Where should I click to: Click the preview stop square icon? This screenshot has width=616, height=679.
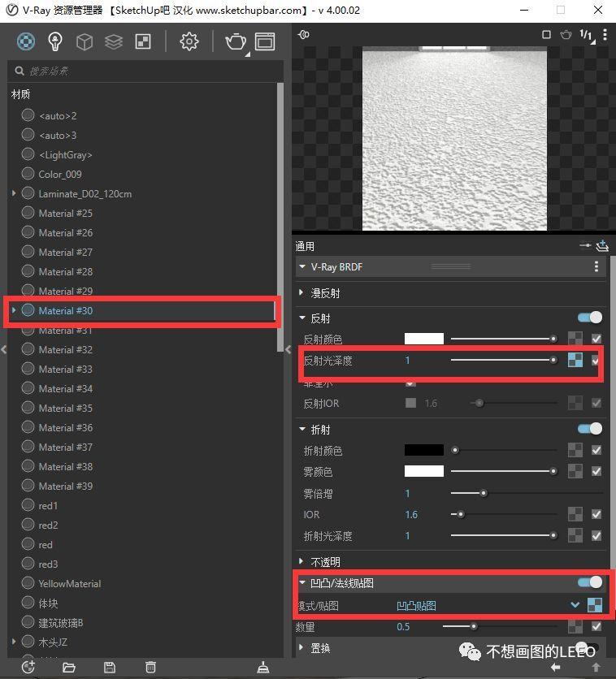(x=547, y=34)
